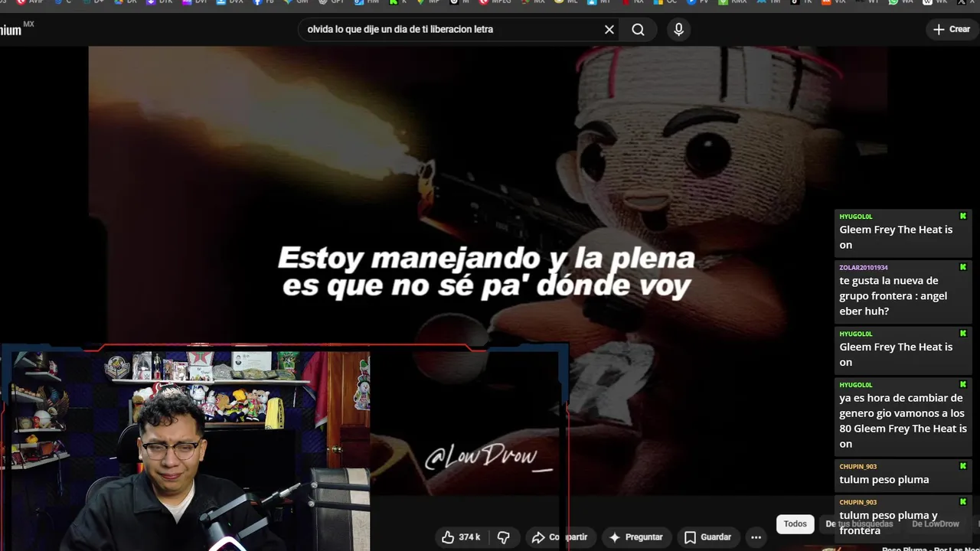This screenshot has height=551, width=980.
Task: Click the ZOLAR20101934 chat username
Action: tap(864, 268)
